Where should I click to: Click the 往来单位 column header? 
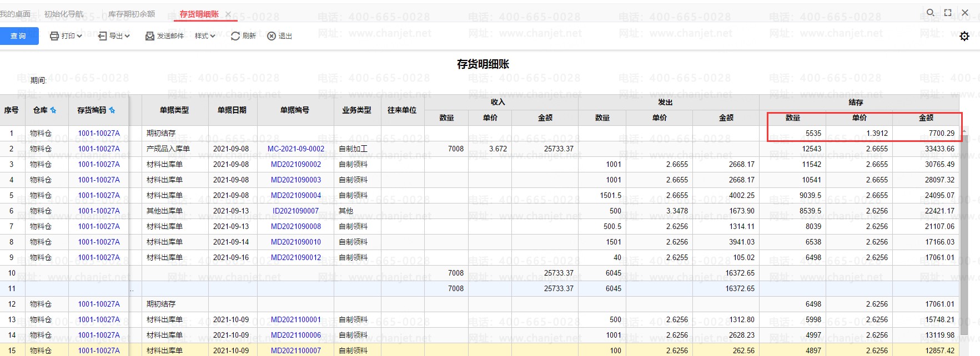[x=402, y=110]
